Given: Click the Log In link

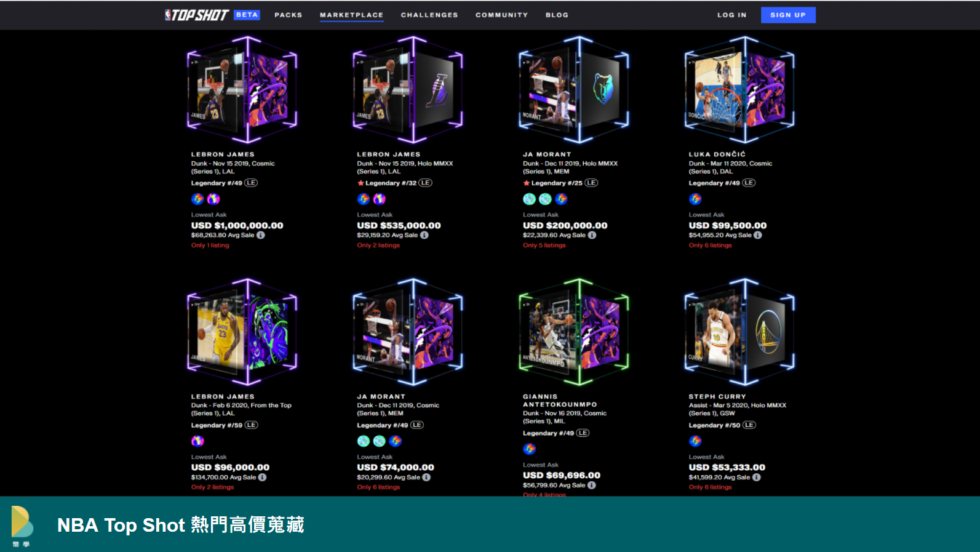Looking at the screenshot, I should point(731,15).
